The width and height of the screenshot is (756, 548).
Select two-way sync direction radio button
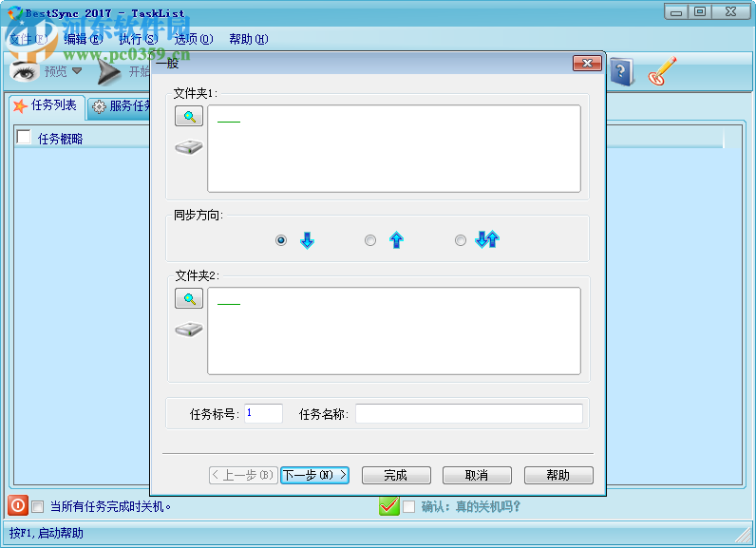pyautogui.click(x=461, y=240)
